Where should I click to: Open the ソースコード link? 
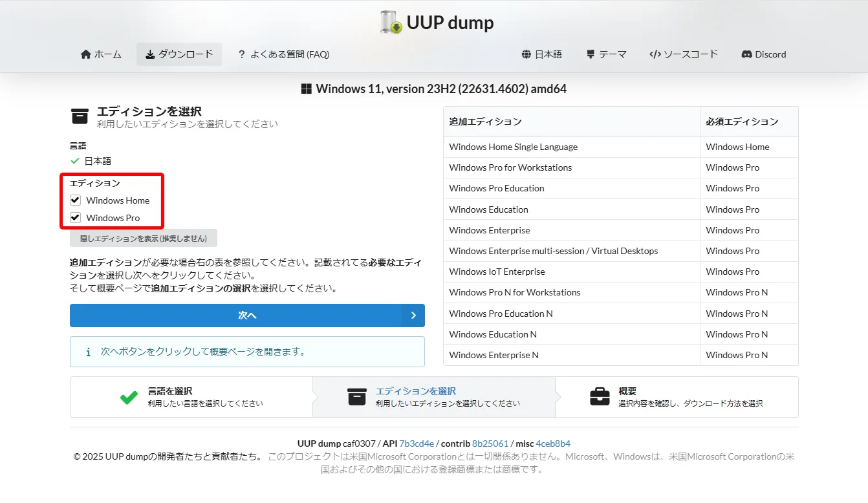684,54
